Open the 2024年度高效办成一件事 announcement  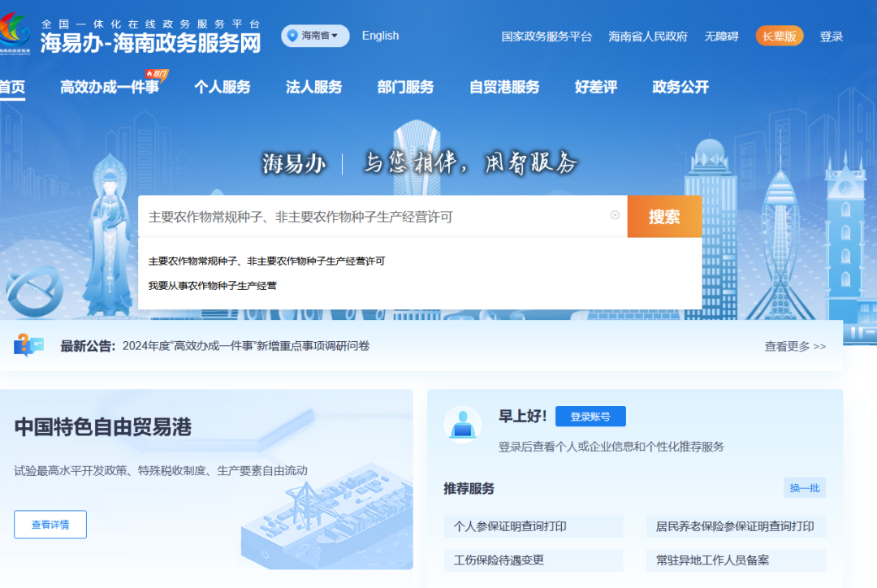point(246,346)
